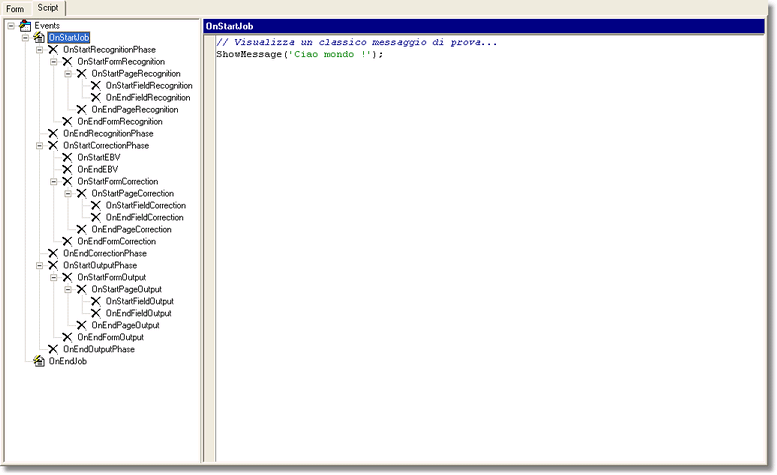Collapse the OnStartCorrectionPhase node

coord(40,146)
